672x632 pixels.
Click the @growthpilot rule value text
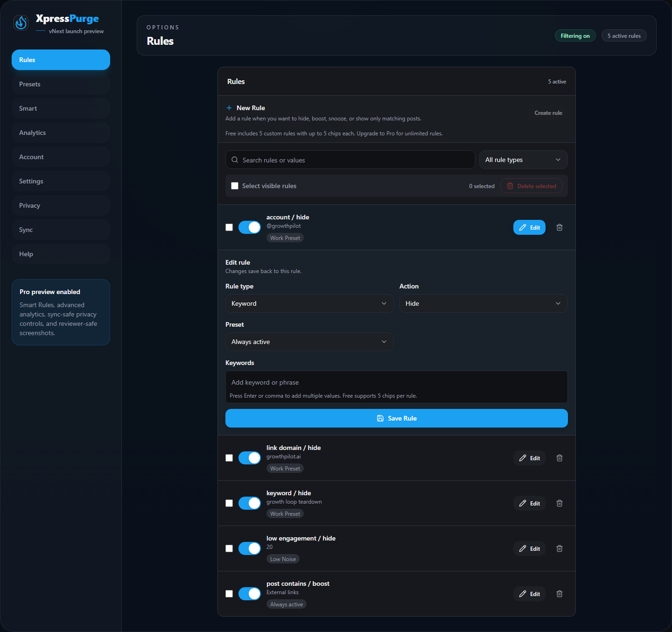tap(284, 226)
